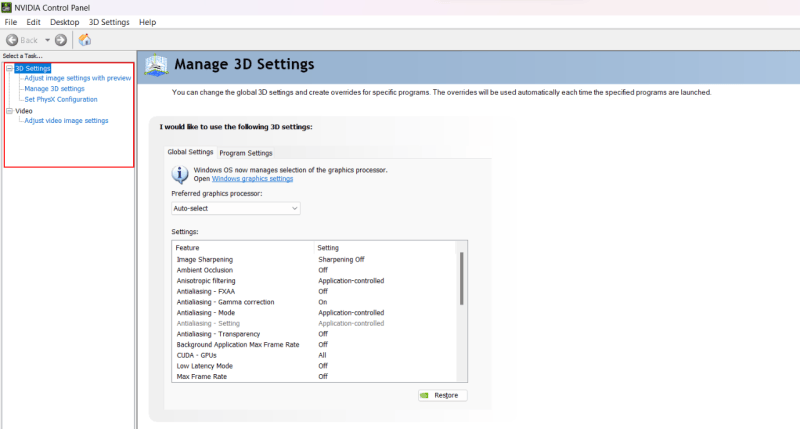The height and width of the screenshot is (429, 800).
Task: Open Windows graphics settings link
Action: pos(252,179)
